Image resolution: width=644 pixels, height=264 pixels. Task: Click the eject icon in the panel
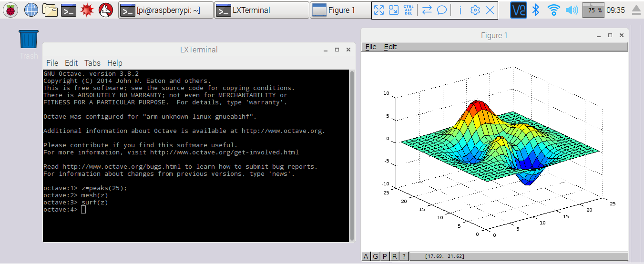pyautogui.click(x=636, y=10)
